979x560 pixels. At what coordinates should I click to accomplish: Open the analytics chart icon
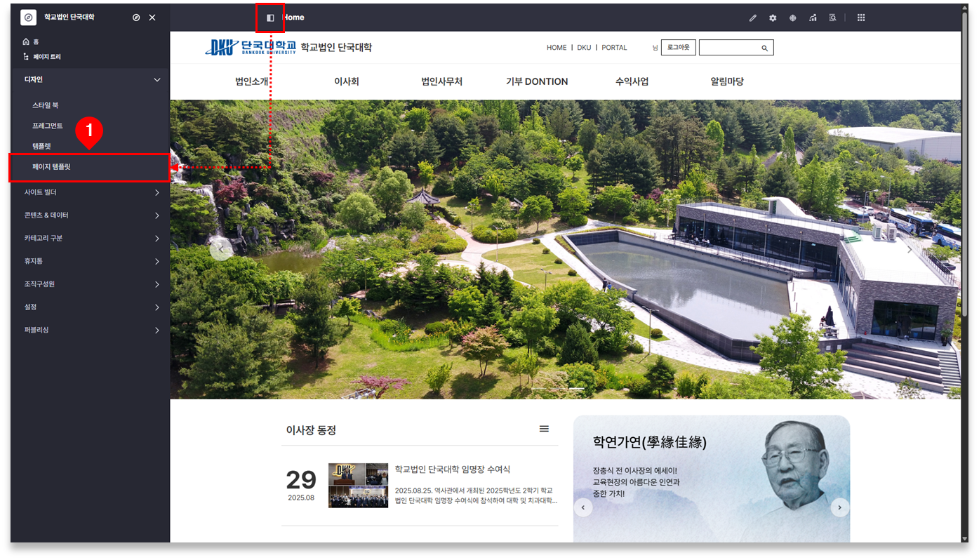coord(813,18)
